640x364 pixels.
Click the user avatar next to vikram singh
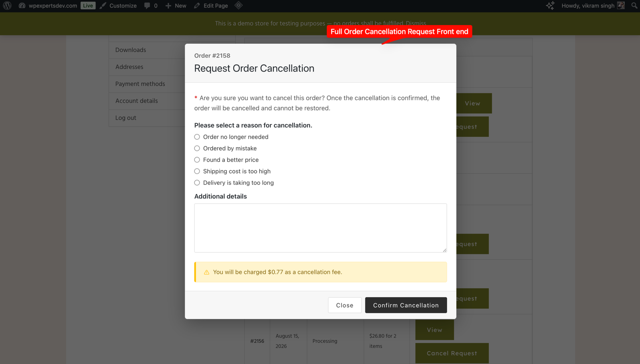621,5
